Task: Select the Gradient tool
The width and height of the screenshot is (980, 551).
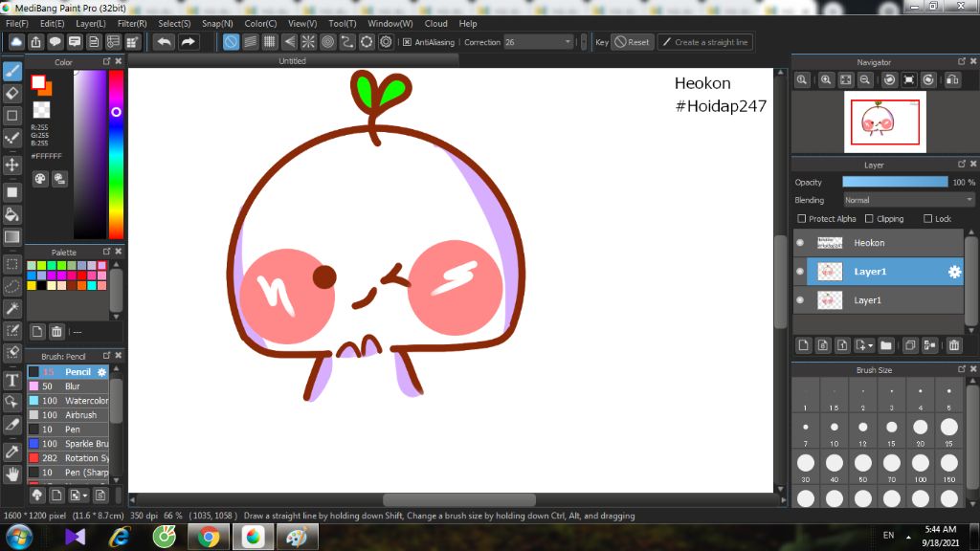Action: [11, 237]
